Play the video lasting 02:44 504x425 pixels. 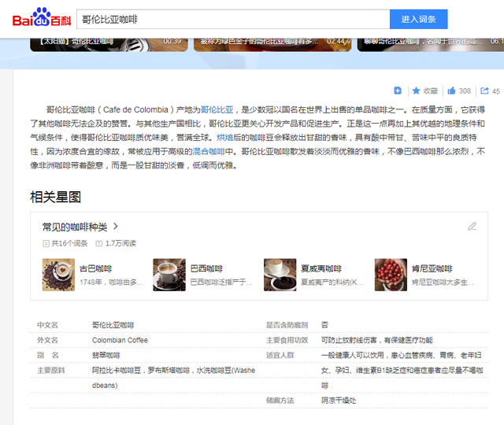272,45
